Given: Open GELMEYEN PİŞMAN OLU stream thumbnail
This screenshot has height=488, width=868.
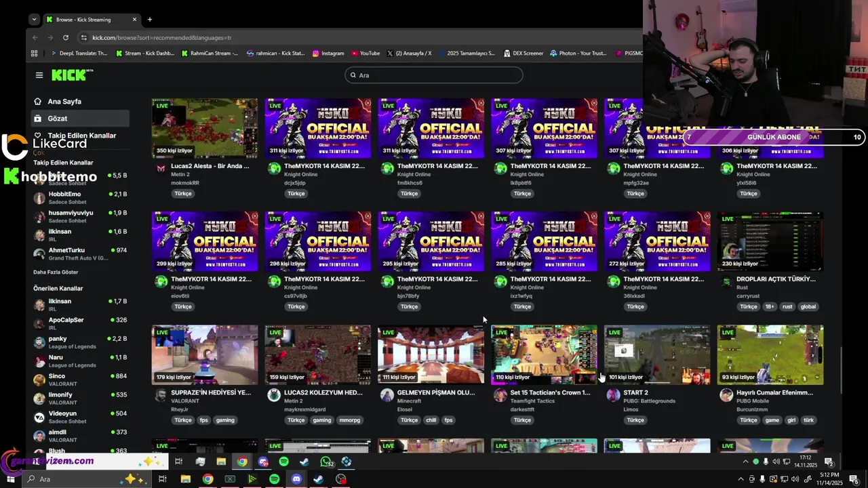Looking at the screenshot, I should [431, 354].
